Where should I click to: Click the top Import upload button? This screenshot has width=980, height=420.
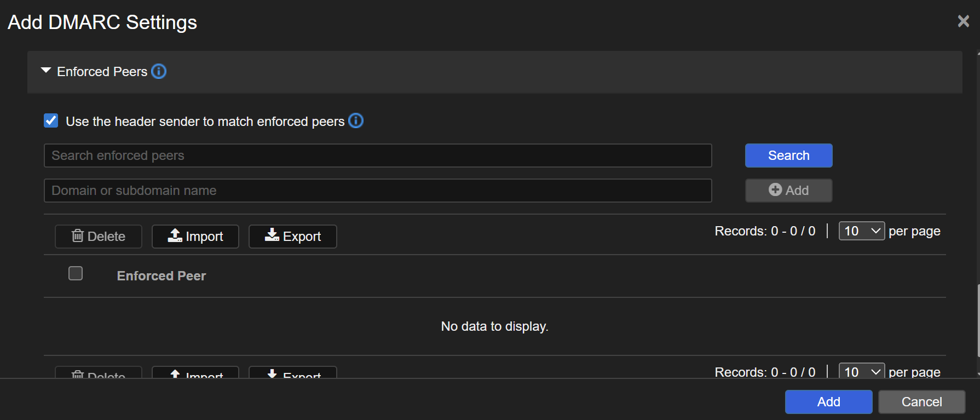195,237
